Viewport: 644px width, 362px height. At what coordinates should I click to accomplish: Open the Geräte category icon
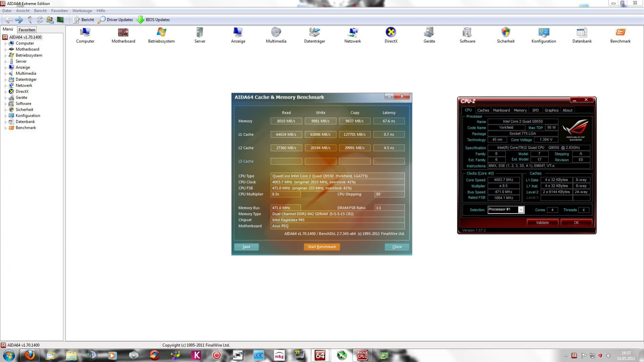429,35
